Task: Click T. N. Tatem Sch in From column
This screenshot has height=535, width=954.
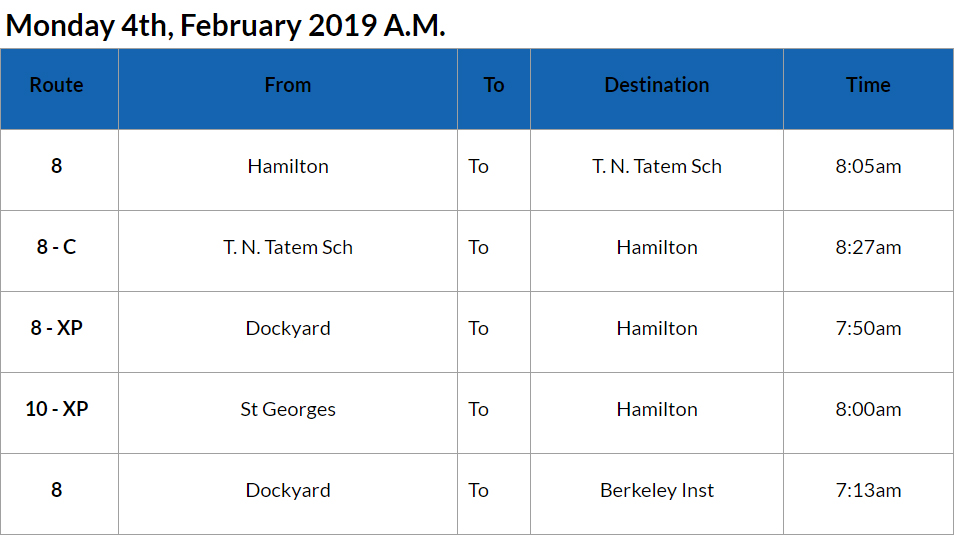Action: click(x=288, y=247)
